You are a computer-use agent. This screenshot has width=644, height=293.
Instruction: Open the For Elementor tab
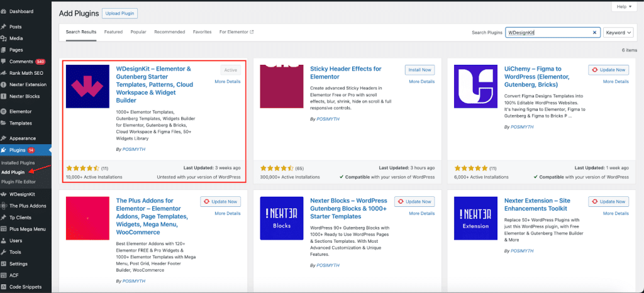pyautogui.click(x=236, y=31)
